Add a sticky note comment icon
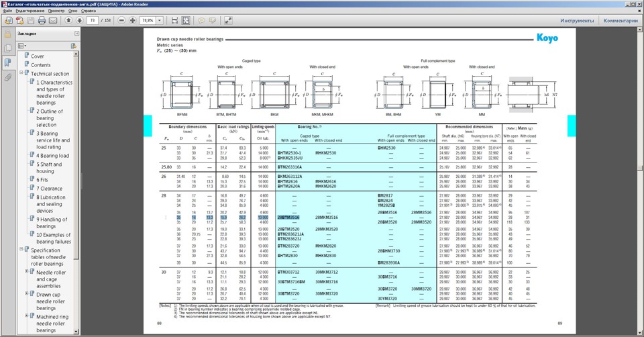Image resolution: width=644 pixels, height=337 pixels. click(202, 20)
